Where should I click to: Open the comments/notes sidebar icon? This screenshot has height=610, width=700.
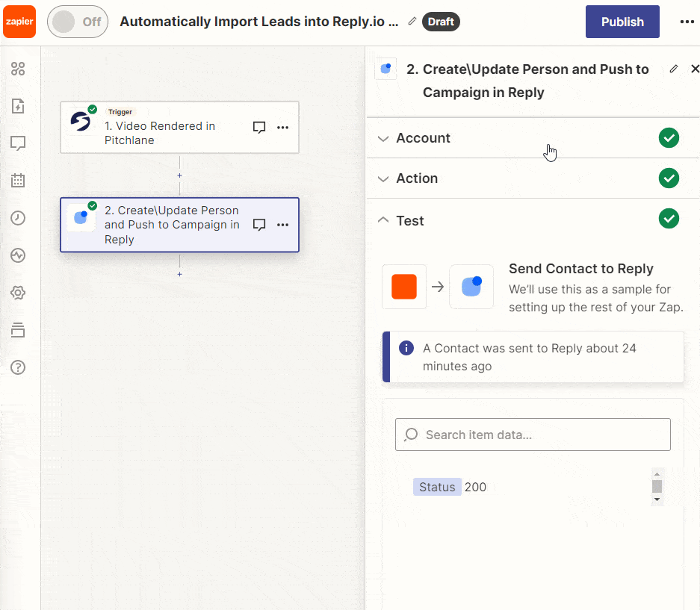[18, 143]
